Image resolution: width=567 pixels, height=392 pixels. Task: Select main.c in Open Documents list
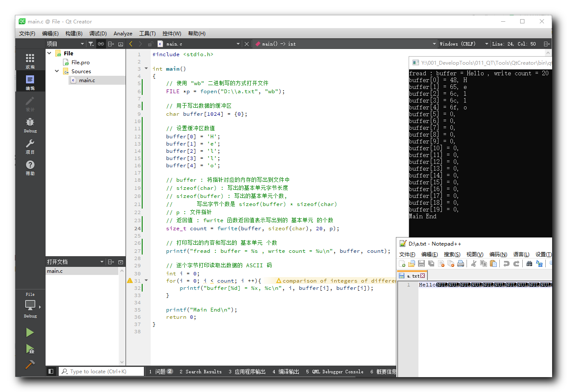[x=82, y=271]
